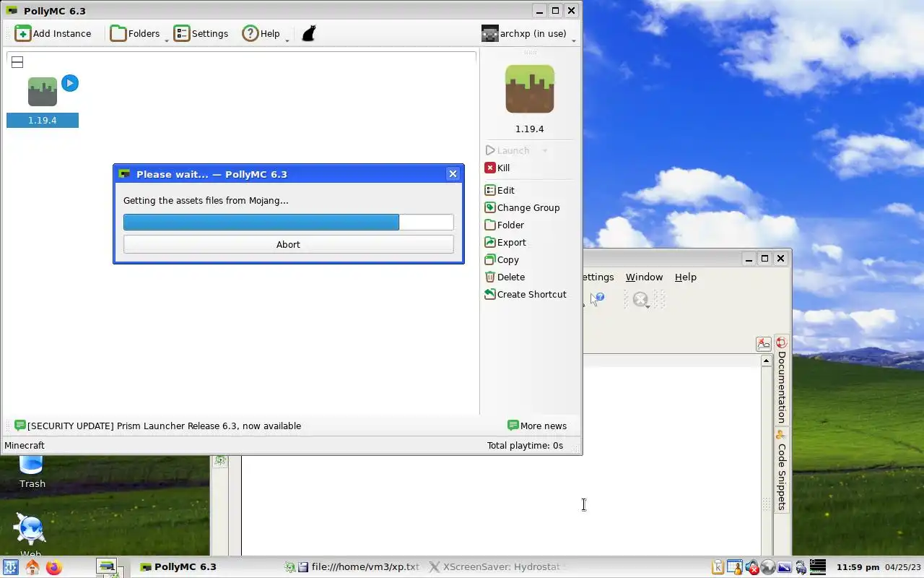Click Copy in the instance sidebar
This screenshot has height=578, width=924.
click(502, 259)
